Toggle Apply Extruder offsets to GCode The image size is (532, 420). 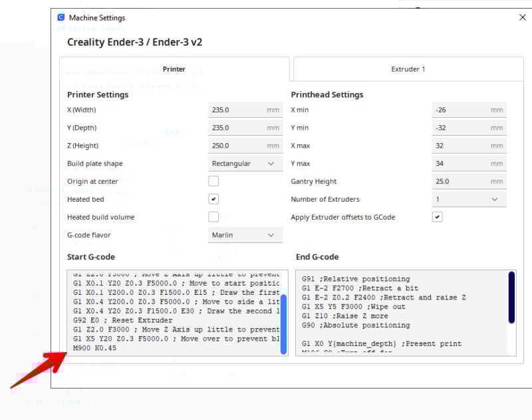click(438, 216)
